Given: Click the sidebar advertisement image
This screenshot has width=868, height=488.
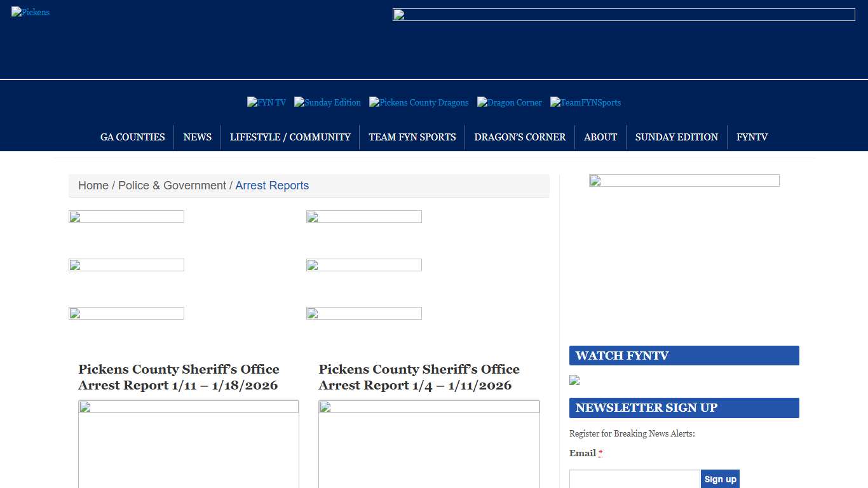Looking at the screenshot, I should (x=684, y=180).
